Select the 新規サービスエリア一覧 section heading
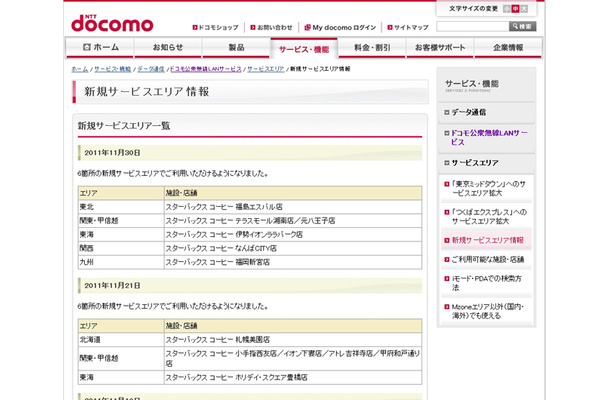This screenshot has width=610, height=400. [124, 126]
